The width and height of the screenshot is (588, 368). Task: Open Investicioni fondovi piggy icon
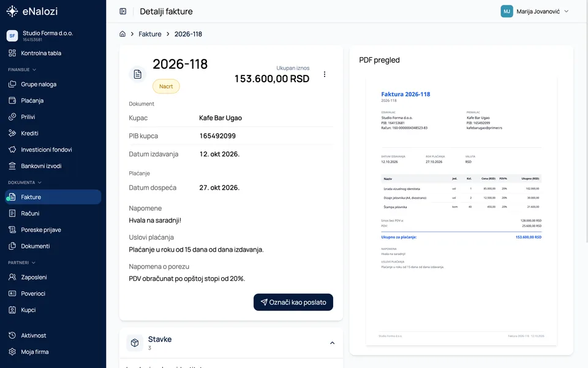12,150
